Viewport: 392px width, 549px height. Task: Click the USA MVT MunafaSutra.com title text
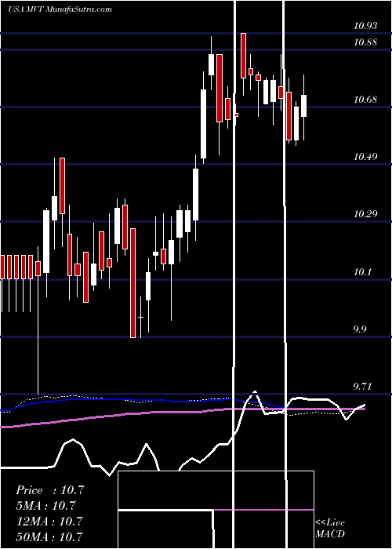60,9
